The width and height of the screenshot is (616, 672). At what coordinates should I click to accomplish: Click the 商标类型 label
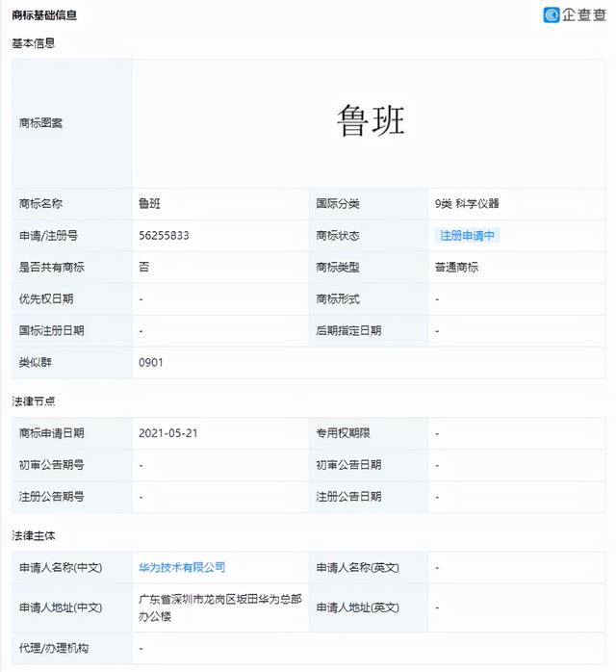tap(338, 267)
